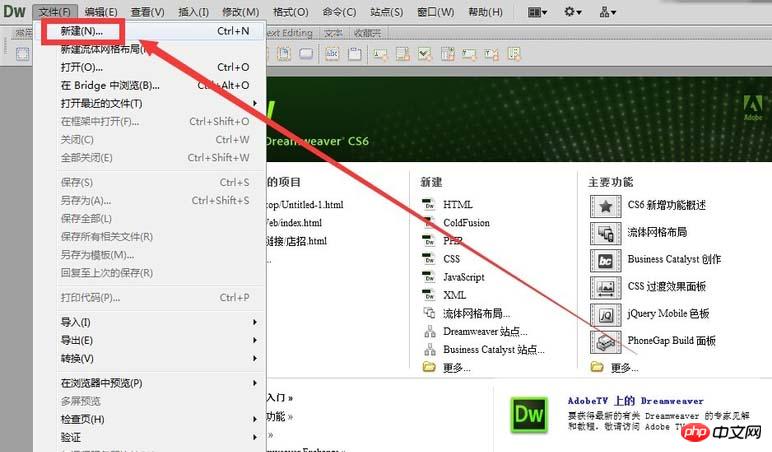Switch to the Text Editing tab

[x=290, y=33]
